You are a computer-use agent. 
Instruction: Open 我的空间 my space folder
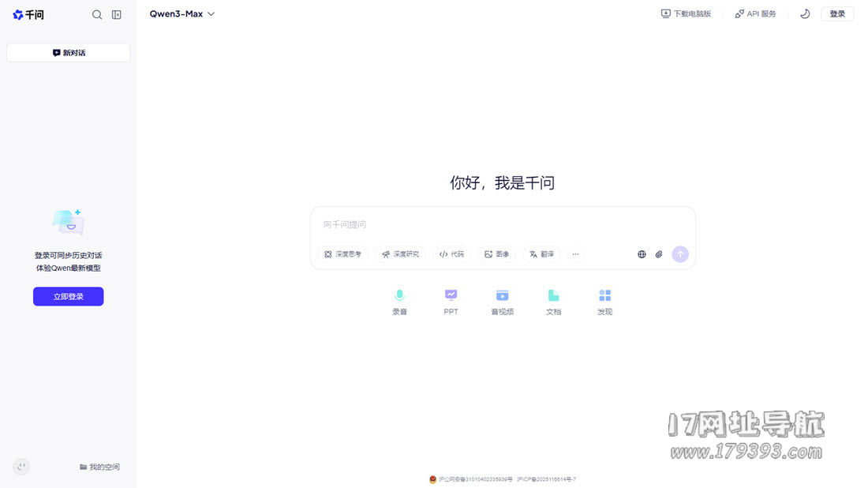pyautogui.click(x=99, y=467)
